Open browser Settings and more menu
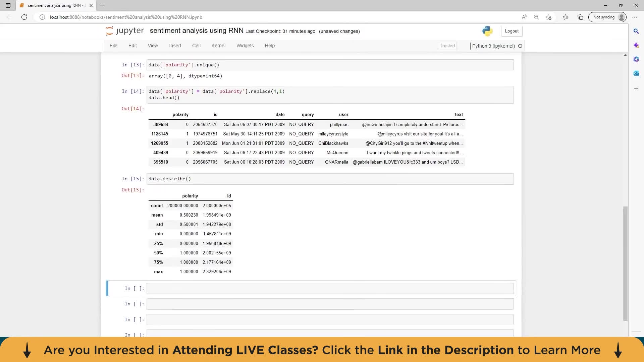 [x=635, y=17]
